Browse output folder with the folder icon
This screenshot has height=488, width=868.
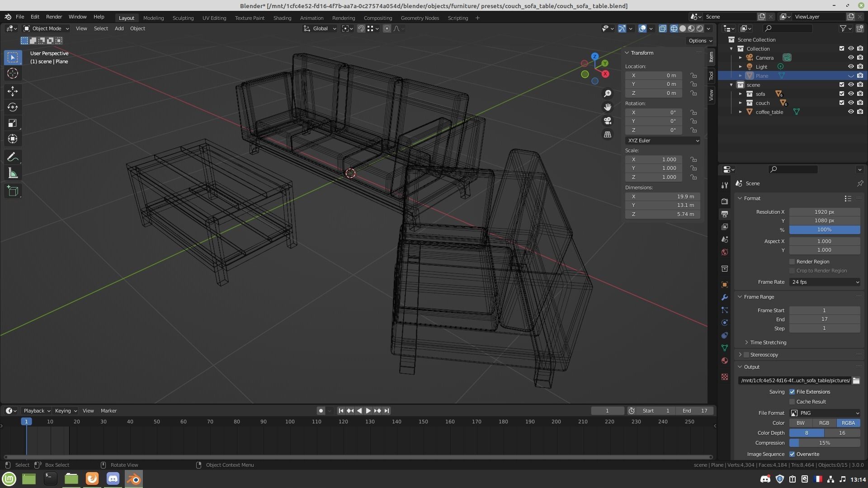(x=856, y=380)
